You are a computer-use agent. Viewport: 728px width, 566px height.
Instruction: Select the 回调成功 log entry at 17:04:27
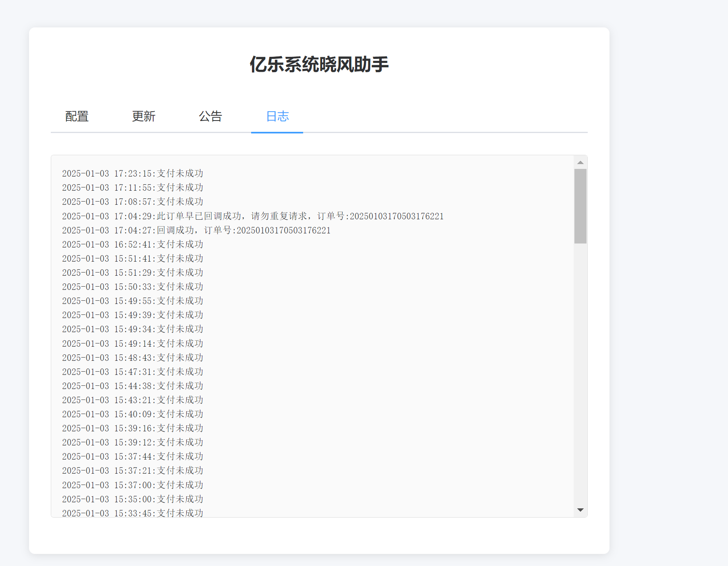196,230
